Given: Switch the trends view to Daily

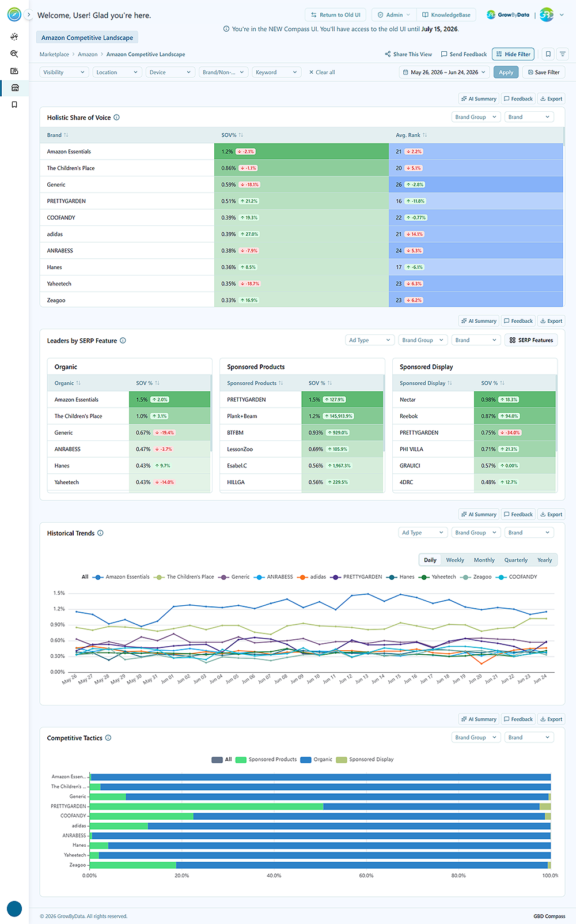Looking at the screenshot, I should (430, 560).
